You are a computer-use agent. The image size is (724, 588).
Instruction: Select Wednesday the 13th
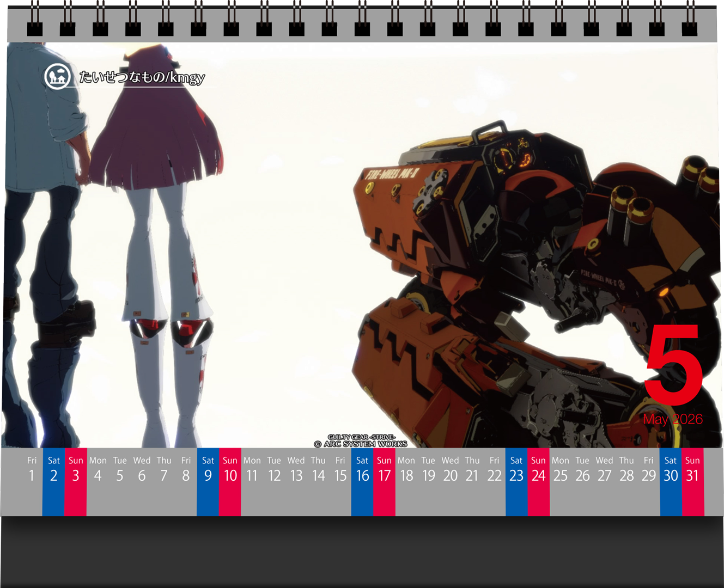pyautogui.click(x=296, y=470)
